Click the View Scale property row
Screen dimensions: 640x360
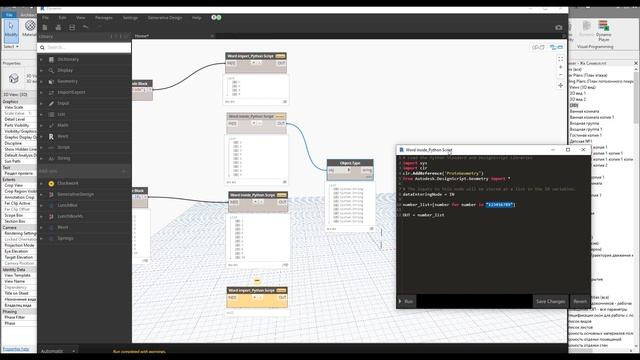click(x=19, y=107)
